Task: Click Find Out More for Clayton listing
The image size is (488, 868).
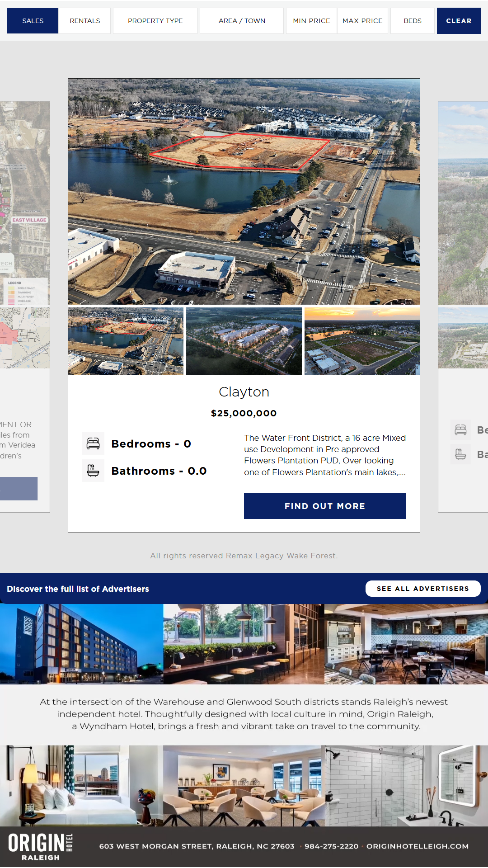Action: tap(325, 506)
